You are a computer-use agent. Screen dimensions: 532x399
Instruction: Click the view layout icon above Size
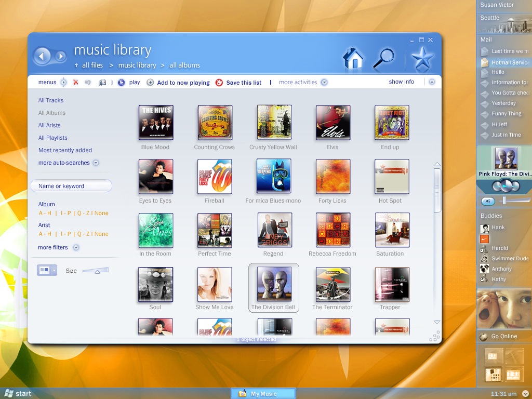(44, 270)
